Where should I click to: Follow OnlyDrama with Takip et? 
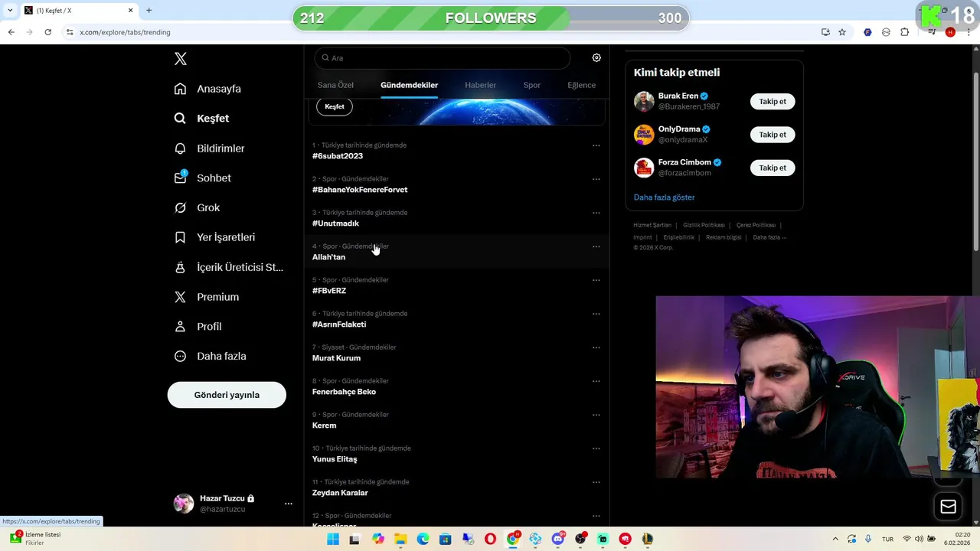773,135
